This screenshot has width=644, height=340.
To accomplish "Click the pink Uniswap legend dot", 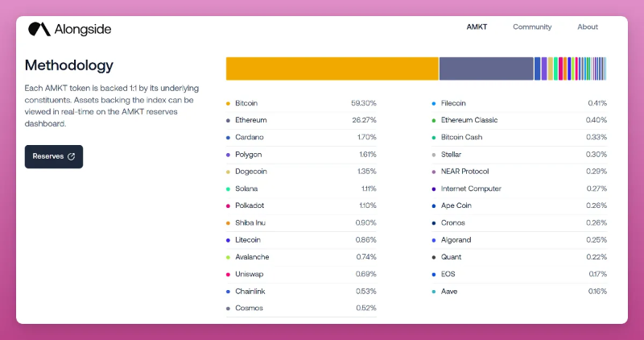I will 228,274.
